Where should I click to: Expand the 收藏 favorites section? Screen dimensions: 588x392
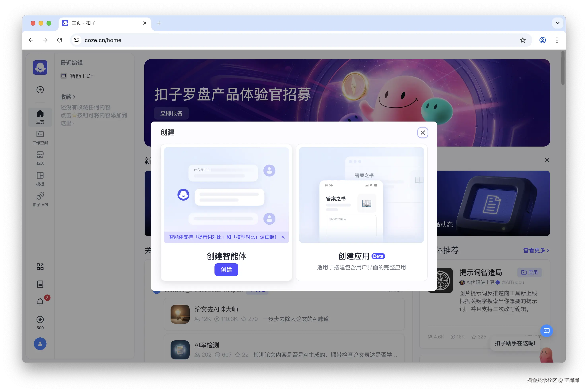(68, 97)
